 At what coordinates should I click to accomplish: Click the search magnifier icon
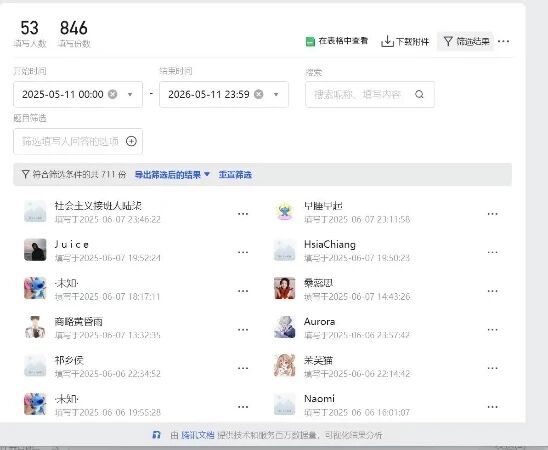tap(419, 94)
